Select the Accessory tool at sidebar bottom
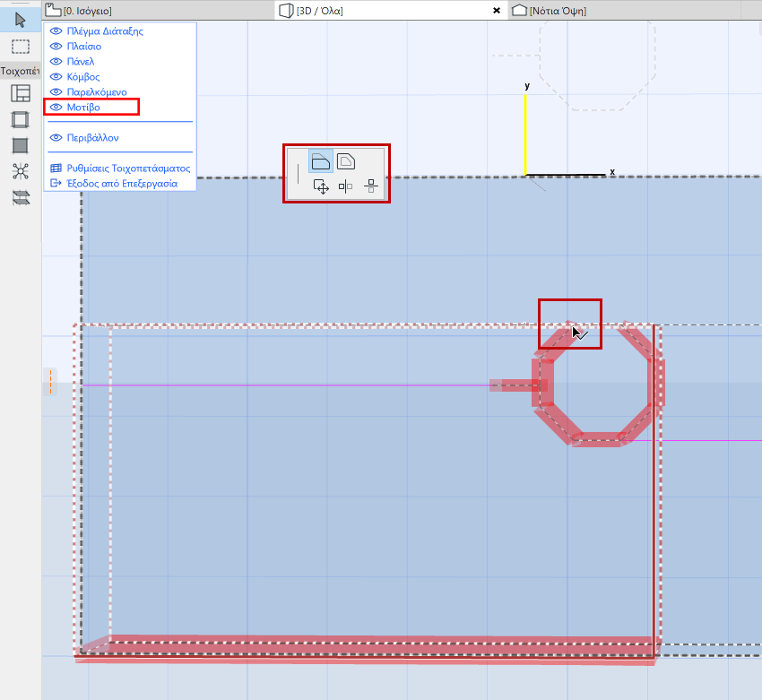 point(20,195)
